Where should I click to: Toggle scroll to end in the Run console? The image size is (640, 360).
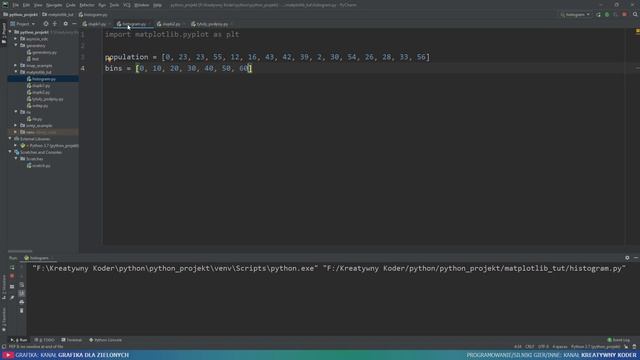(22, 293)
